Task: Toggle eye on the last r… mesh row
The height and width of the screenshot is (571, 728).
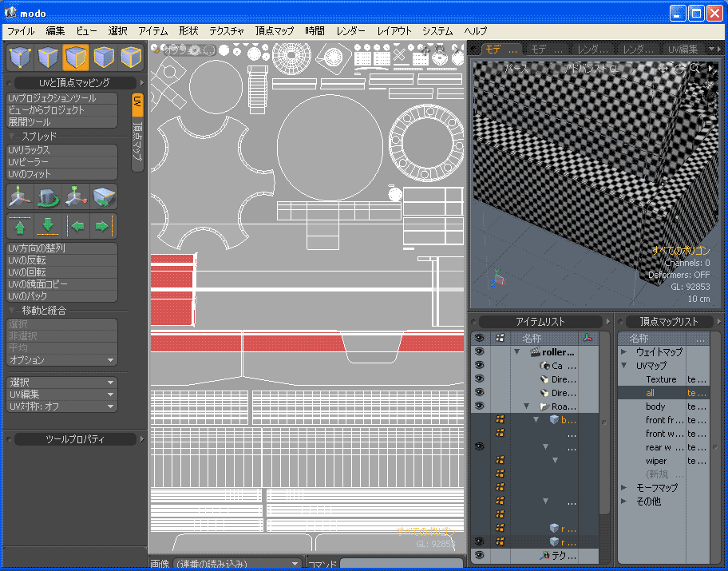Action: point(479,541)
